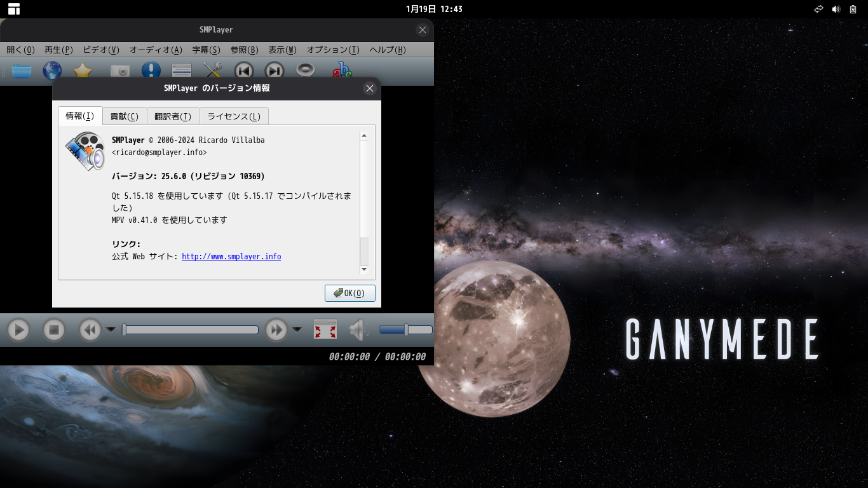This screenshot has width=868, height=488.
Task: Click the ricardo@smplayer.info email text
Action: pyautogui.click(x=159, y=152)
